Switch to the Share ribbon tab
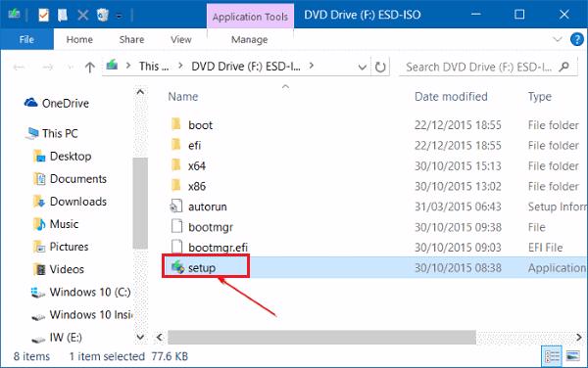Image resolution: width=588 pixels, height=368 pixels. 131,39
